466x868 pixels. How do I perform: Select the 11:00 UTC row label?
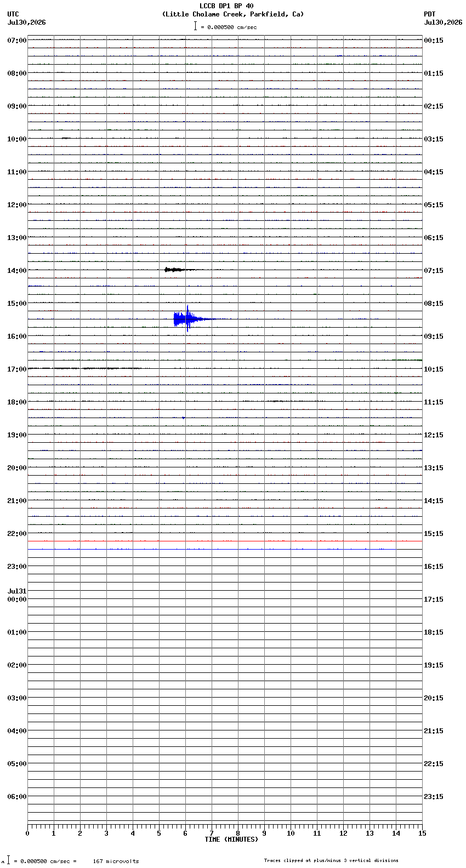[17, 172]
